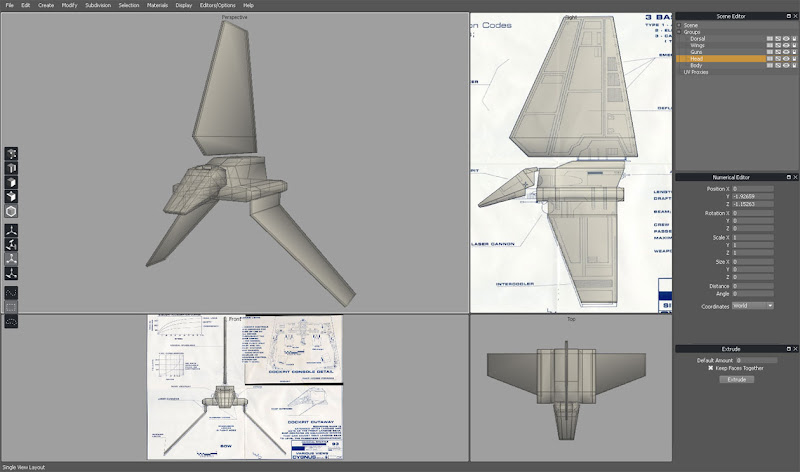The width and height of the screenshot is (800, 472).
Task: Hide the Wings group with eye icon
Action: pos(786,45)
